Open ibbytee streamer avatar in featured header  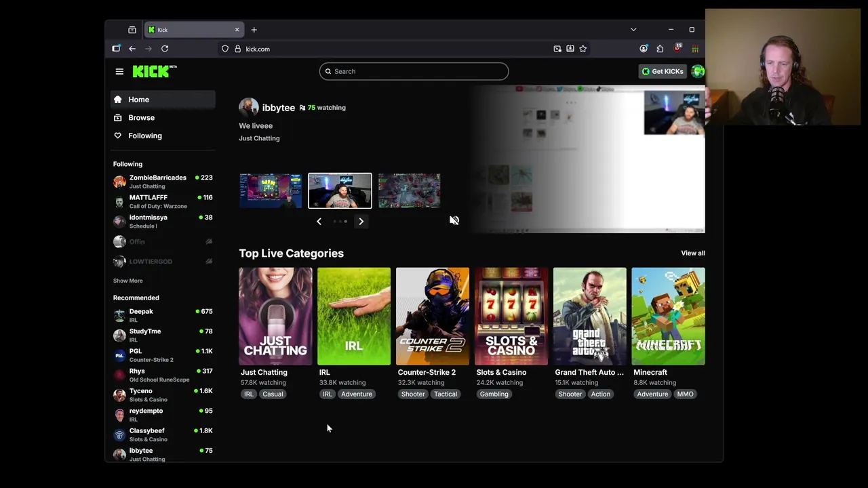click(x=248, y=107)
